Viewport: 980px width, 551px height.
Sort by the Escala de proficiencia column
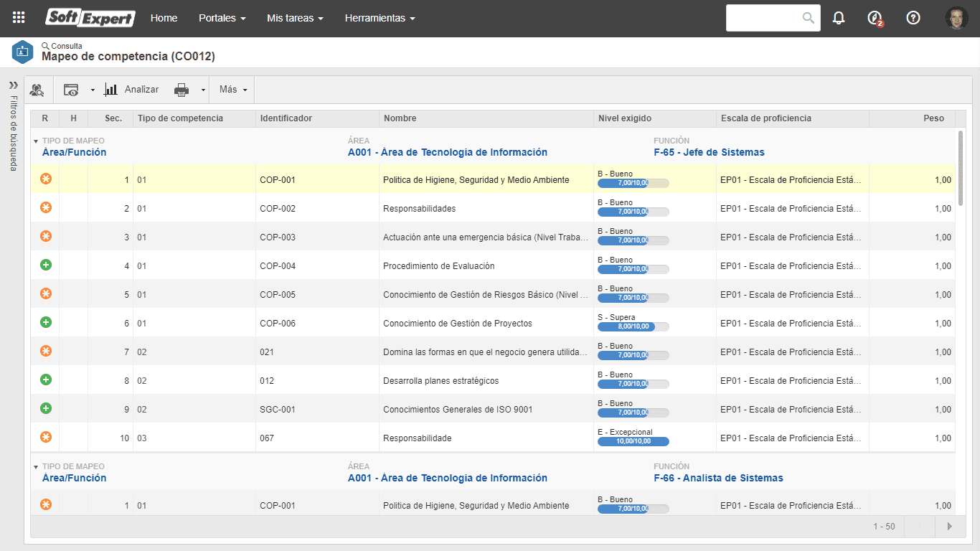point(793,118)
